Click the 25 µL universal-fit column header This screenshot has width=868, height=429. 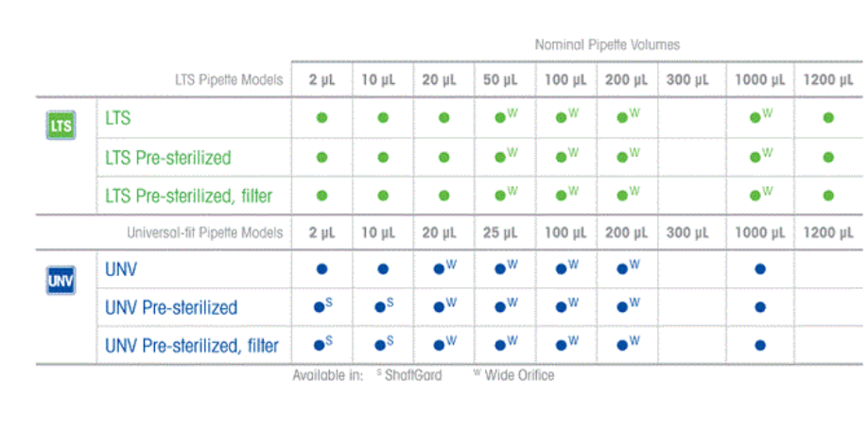pyautogui.click(x=500, y=232)
